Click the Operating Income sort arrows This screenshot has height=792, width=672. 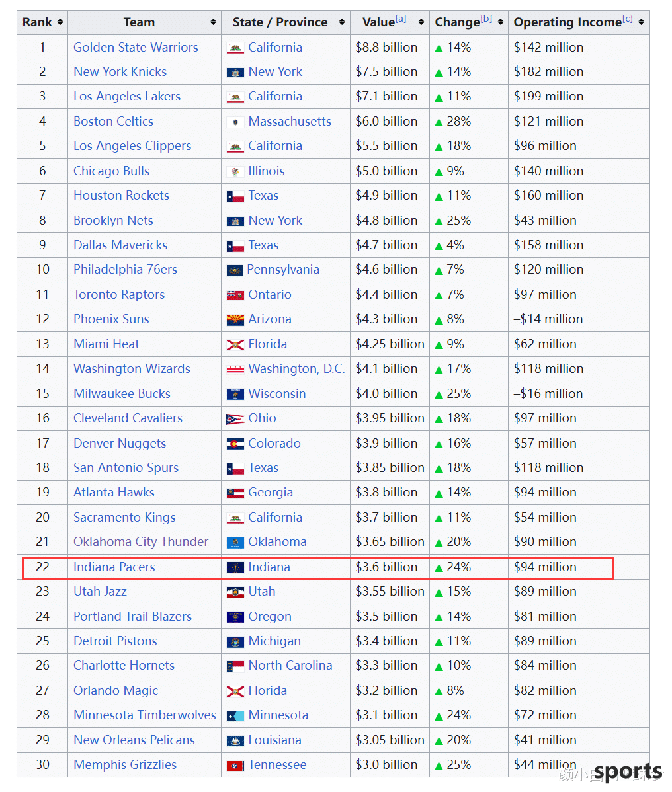pyautogui.click(x=641, y=22)
